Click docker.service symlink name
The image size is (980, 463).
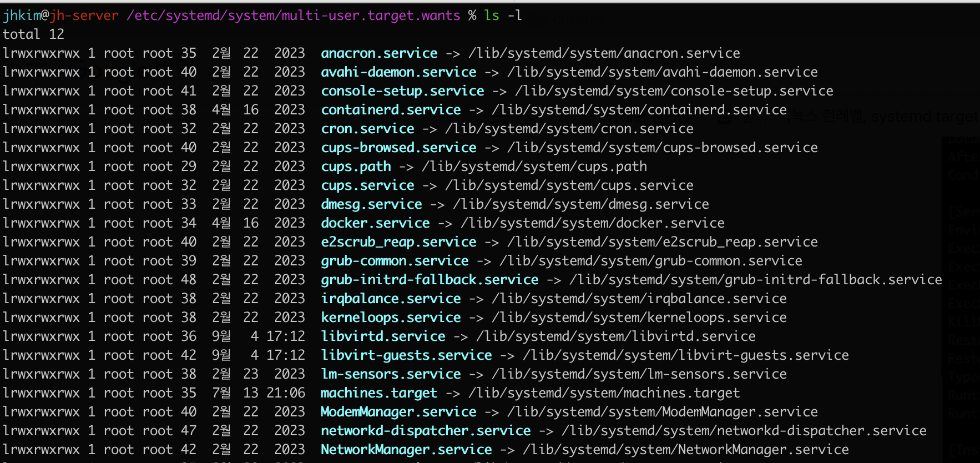pyautogui.click(x=375, y=223)
